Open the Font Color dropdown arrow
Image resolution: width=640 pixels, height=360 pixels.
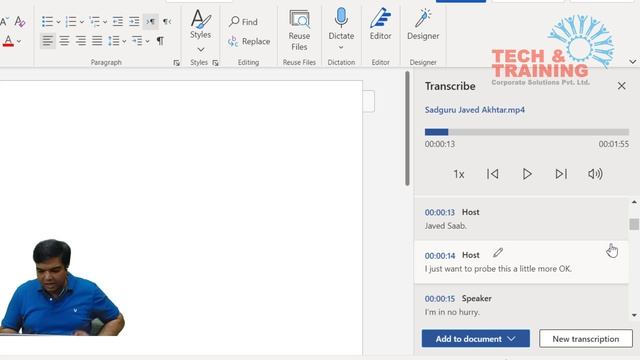coord(19,41)
